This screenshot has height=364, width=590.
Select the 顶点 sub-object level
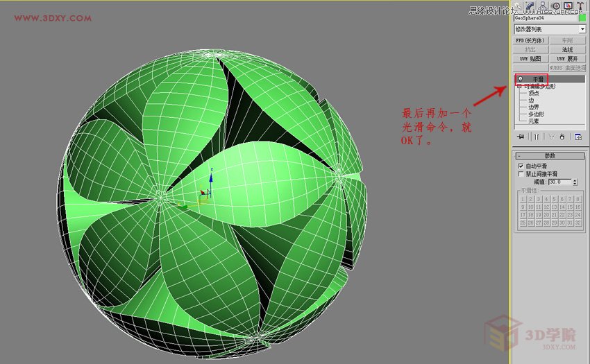pos(533,93)
